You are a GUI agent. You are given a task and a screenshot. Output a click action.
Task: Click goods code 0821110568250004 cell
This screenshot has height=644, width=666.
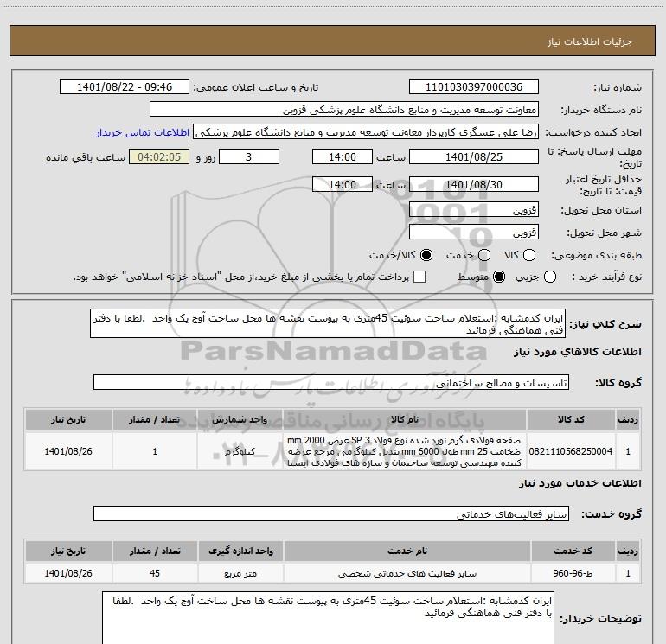point(571,451)
